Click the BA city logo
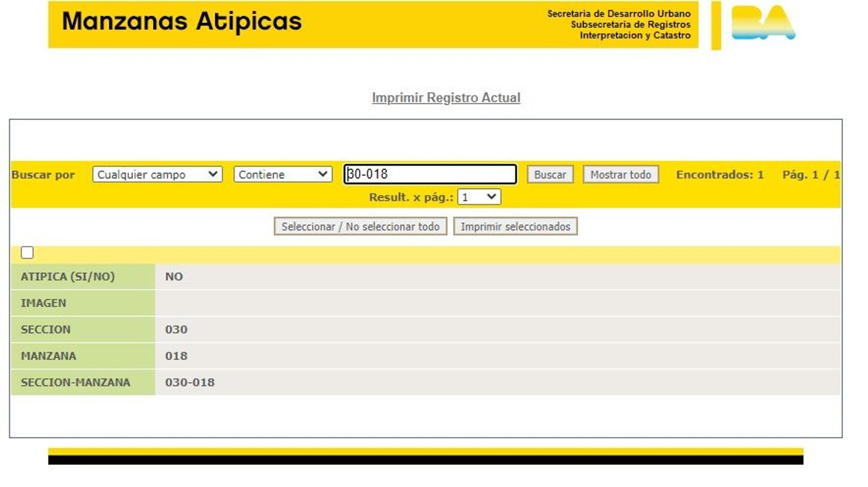The width and height of the screenshot is (868, 487). (763, 23)
